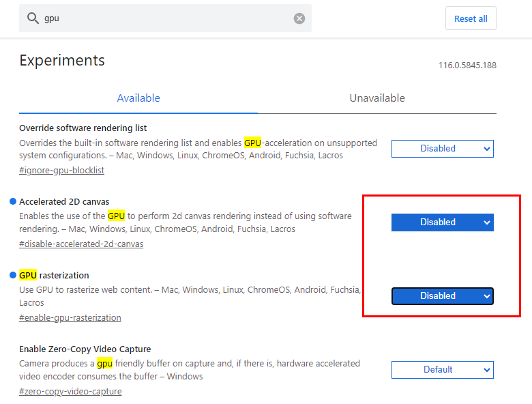Open the #ignore-gpu-blocklist link

point(62,171)
